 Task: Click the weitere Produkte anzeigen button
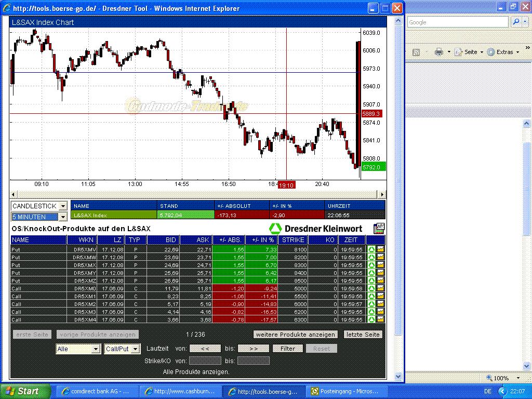click(x=296, y=335)
